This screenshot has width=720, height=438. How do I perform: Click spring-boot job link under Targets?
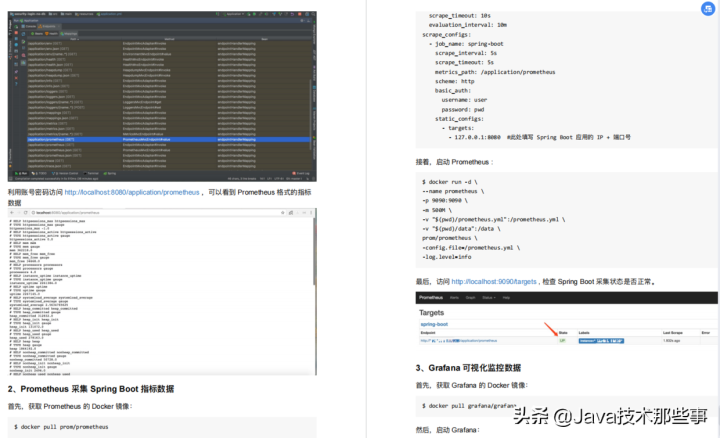[434, 324]
